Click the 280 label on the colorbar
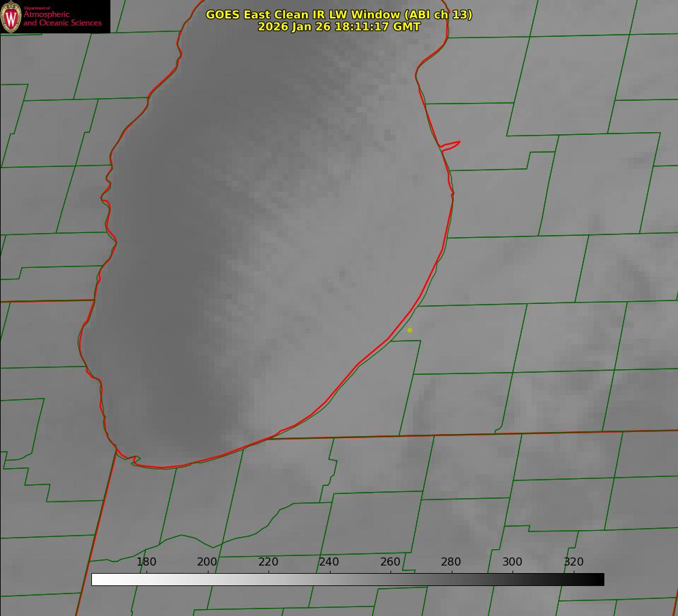The height and width of the screenshot is (616, 678). click(451, 562)
